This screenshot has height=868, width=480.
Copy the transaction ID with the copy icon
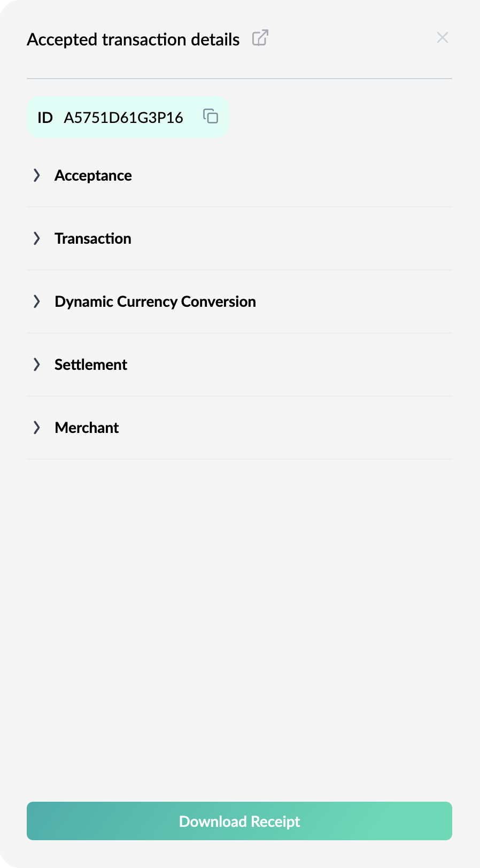[x=211, y=116]
